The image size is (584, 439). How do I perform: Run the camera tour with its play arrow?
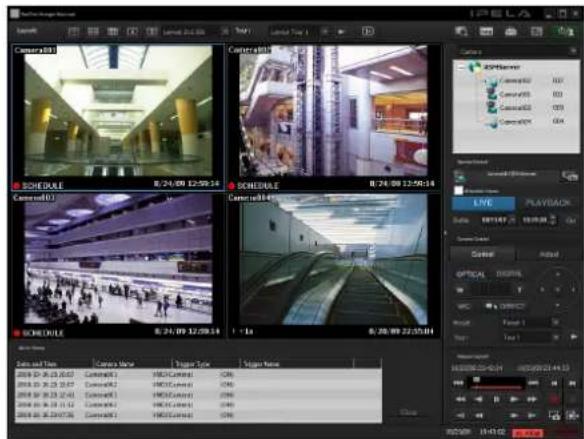[573, 337]
